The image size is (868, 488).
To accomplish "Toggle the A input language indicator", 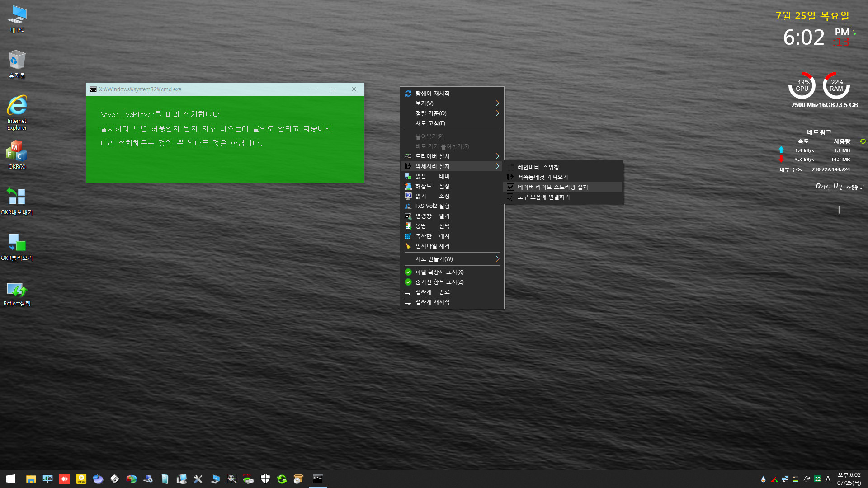I will coord(828,479).
